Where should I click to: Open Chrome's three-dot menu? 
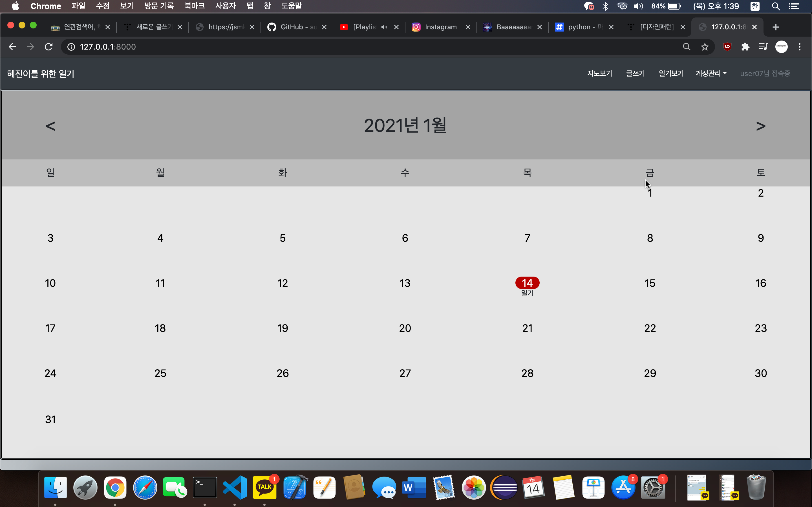click(x=800, y=46)
